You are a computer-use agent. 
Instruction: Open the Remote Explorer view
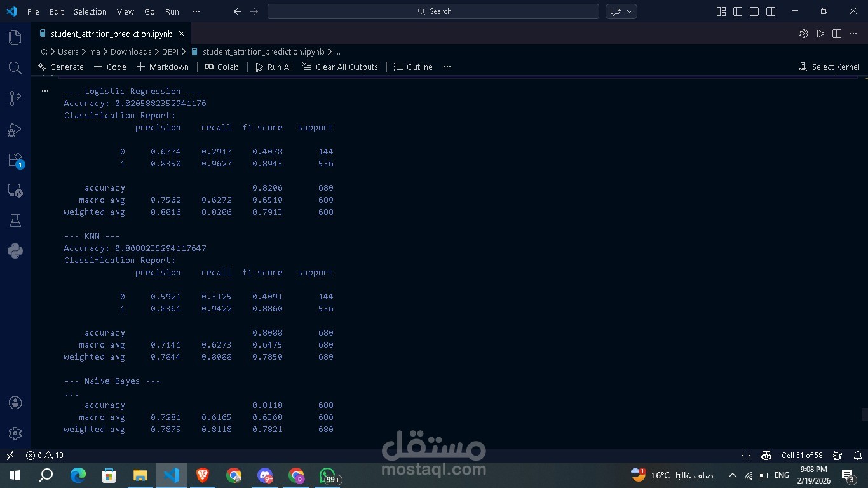click(x=15, y=190)
